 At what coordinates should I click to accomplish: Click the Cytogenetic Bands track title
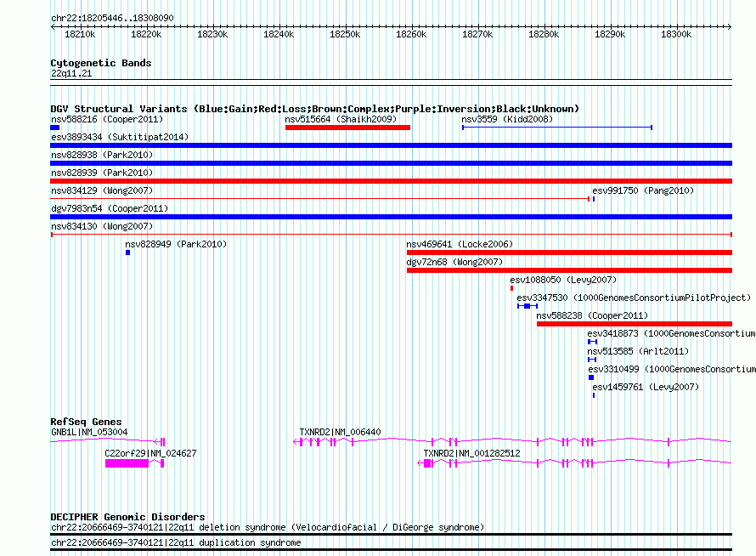click(x=101, y=63)
